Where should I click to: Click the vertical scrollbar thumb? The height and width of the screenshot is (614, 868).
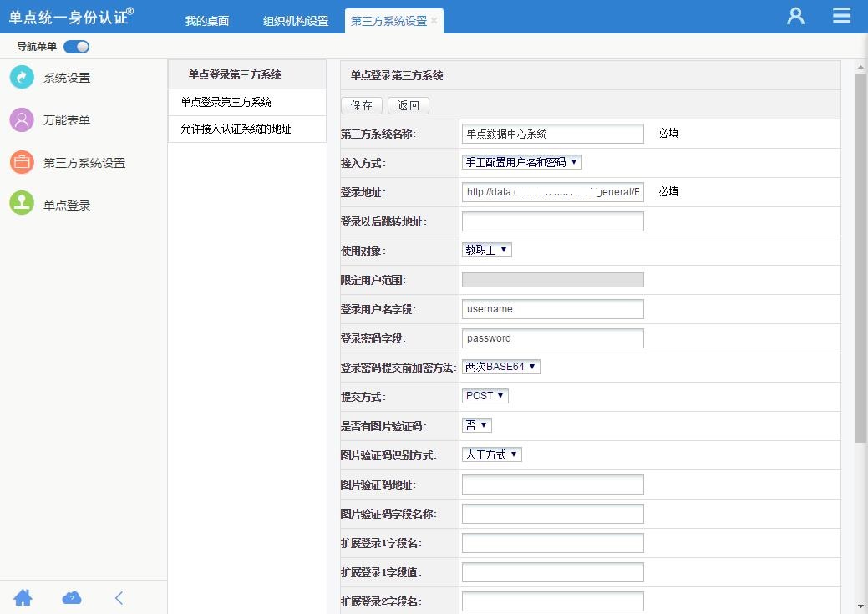tap(860, 257)
